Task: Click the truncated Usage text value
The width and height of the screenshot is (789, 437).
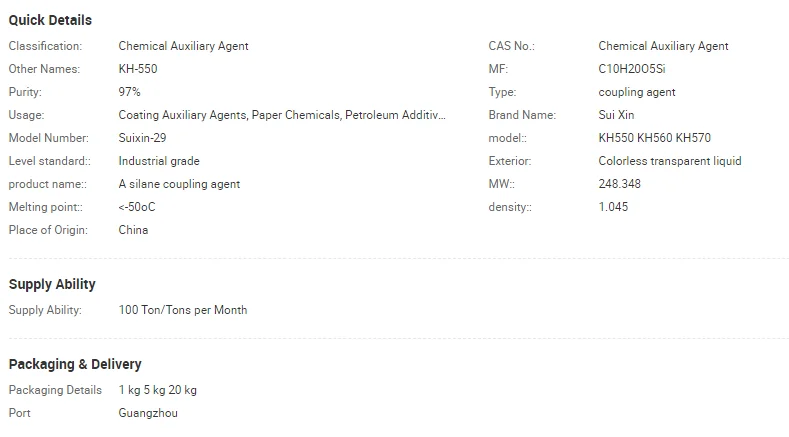Action: click(282, 115)
